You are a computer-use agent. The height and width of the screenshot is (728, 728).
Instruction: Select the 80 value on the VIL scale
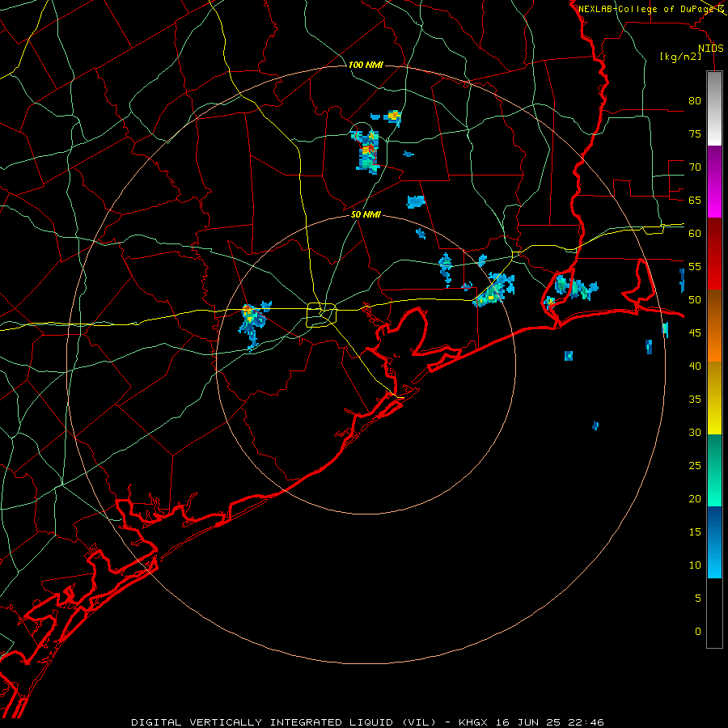pos(695,101)
